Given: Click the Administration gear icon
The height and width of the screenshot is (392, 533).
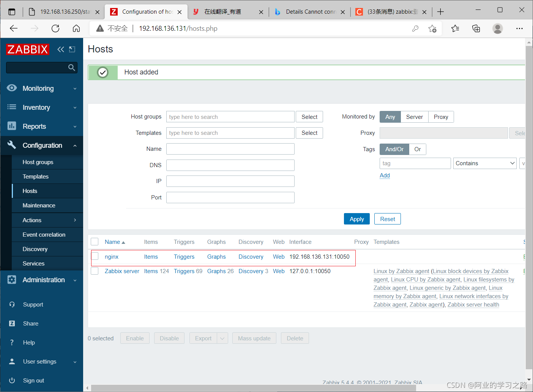Looking at the screenshot, I should 12,280.
